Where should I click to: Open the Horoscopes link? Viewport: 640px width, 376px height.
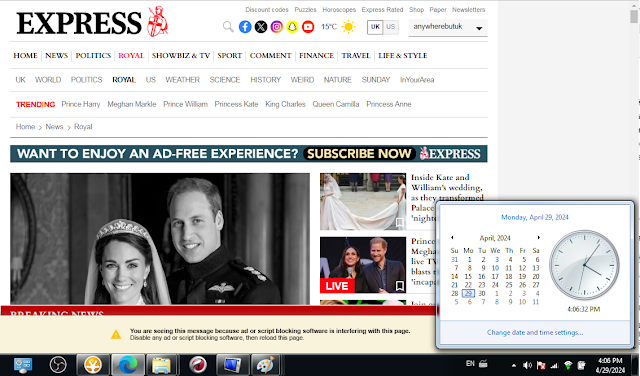tap(339, 9)
